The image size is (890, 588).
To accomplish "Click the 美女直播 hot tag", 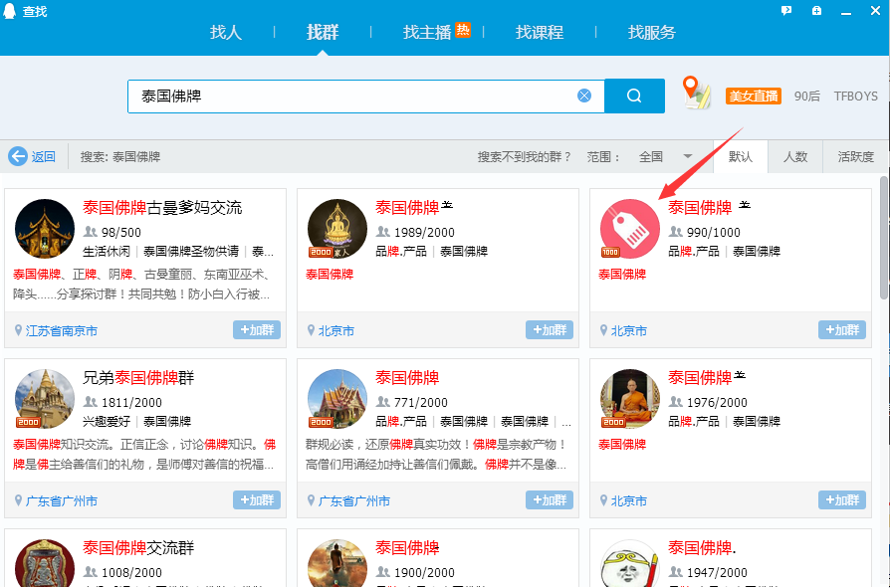I will point(753,97).
